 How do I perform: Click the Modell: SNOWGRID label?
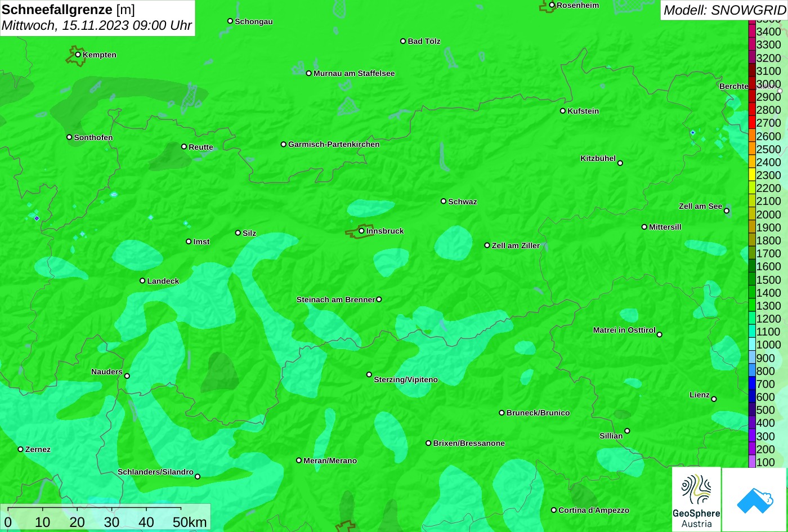pyautogui.click(x=724, y=10)
